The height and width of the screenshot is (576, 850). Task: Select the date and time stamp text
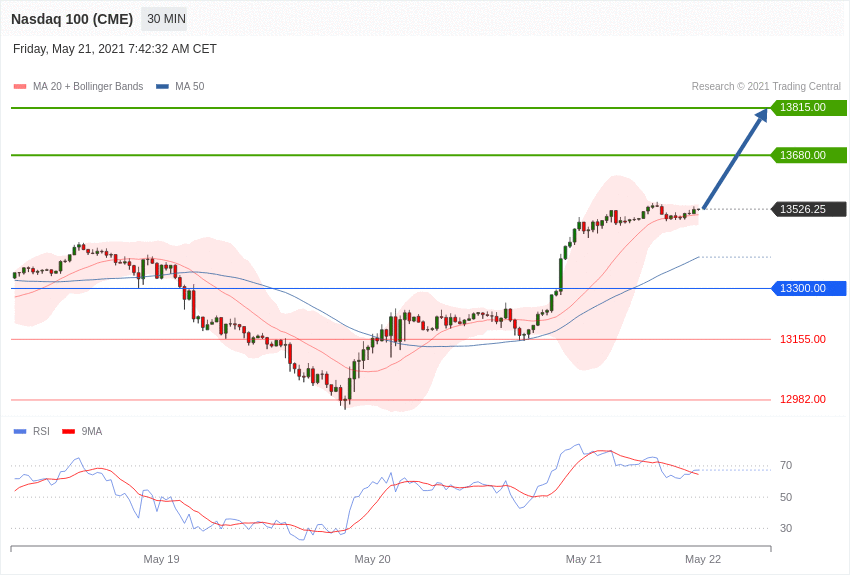coord(114,49)
